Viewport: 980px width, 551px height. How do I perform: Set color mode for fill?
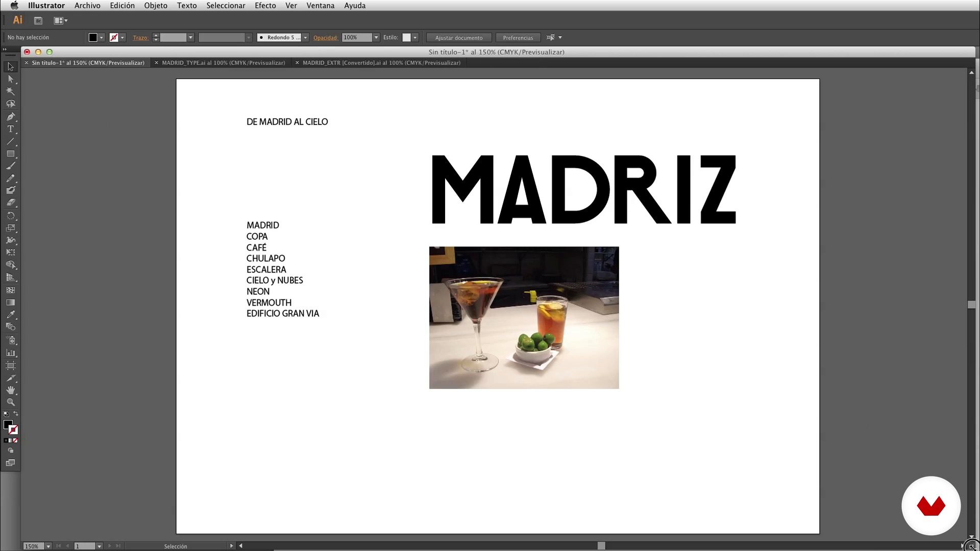point(6,440)
